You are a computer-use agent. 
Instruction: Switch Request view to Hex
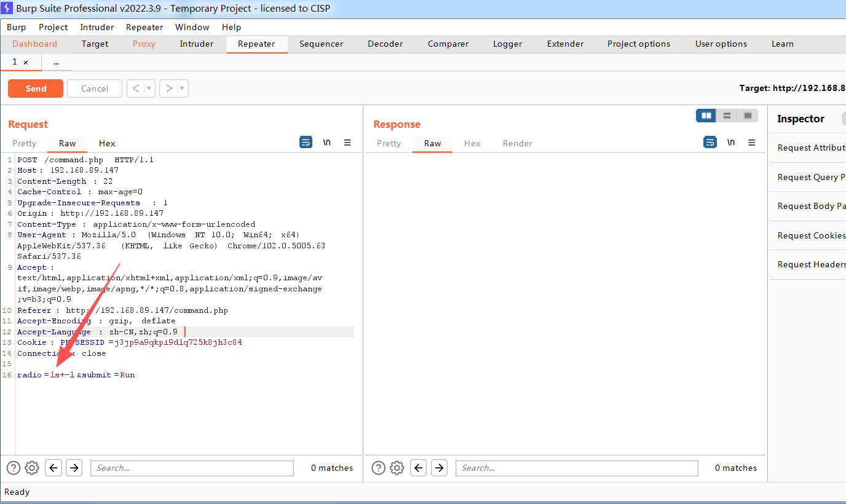coord(107,143)
